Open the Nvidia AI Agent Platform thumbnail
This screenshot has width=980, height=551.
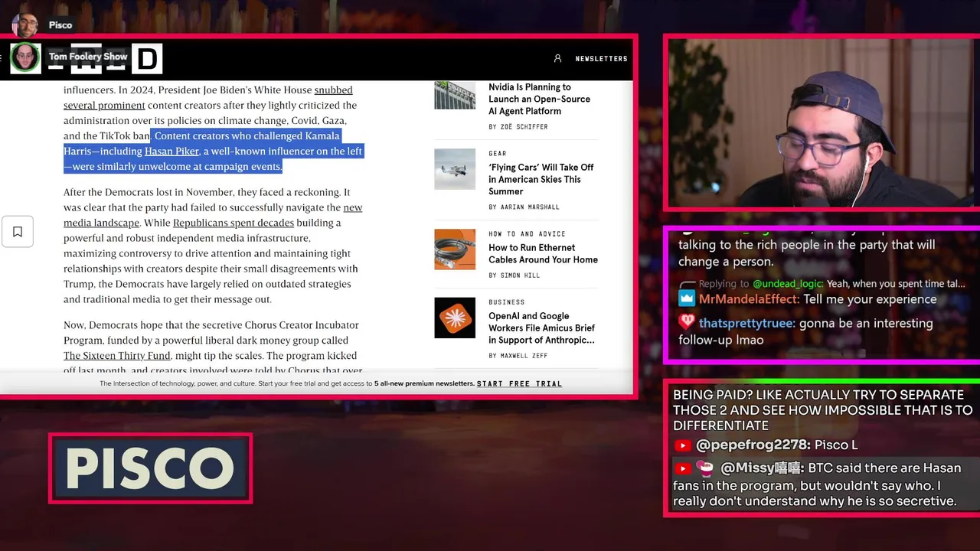click(x=455, y=95)
